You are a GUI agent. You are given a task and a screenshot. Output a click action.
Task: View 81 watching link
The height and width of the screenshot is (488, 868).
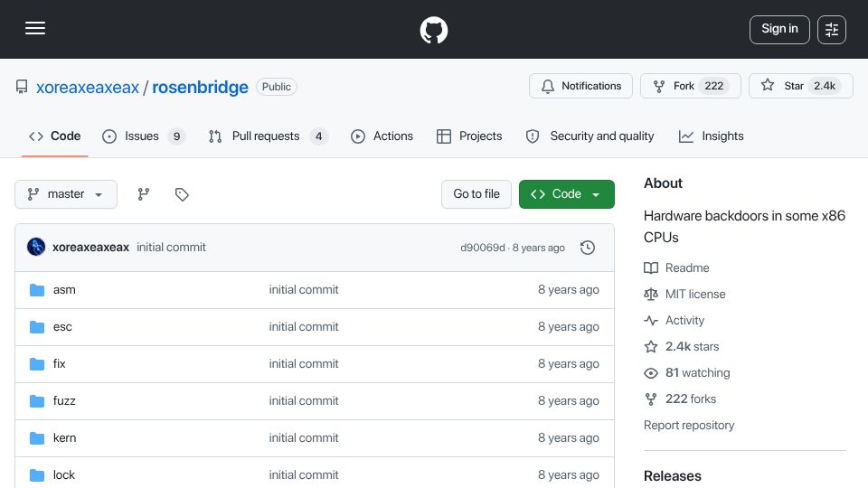pos(697,373)
